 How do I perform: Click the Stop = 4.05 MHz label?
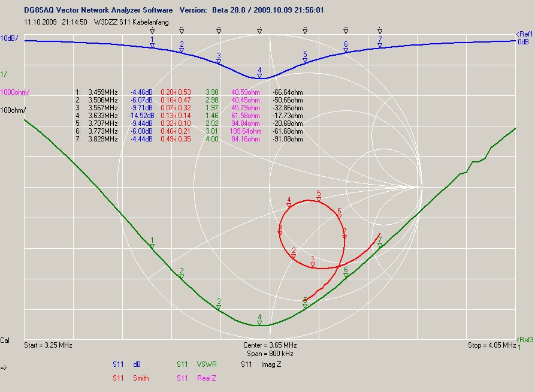pos(491,346)
